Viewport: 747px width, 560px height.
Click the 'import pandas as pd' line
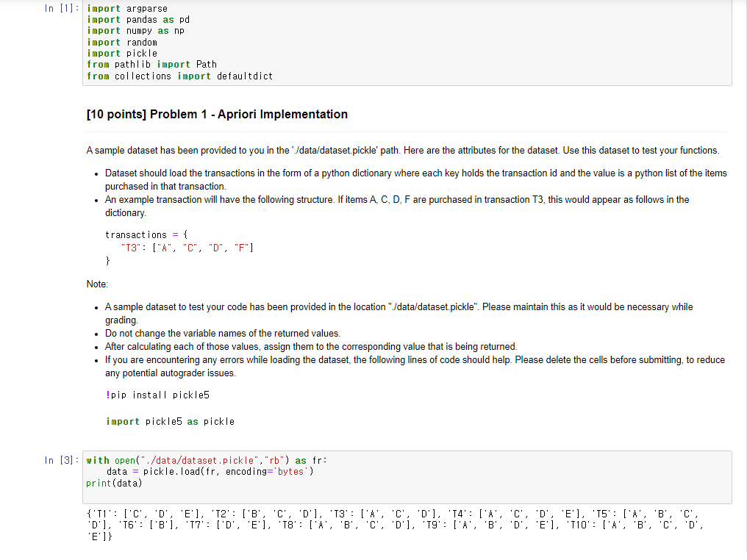pos(138,20)
